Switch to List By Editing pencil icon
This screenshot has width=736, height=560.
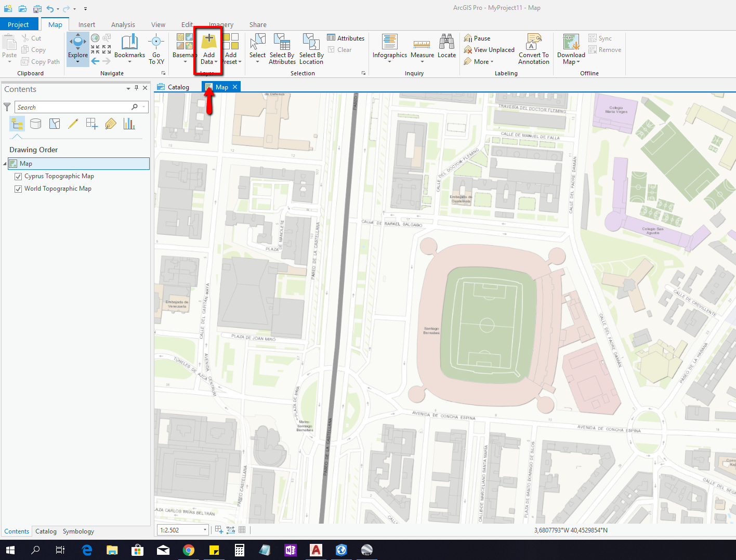(73, 124)
